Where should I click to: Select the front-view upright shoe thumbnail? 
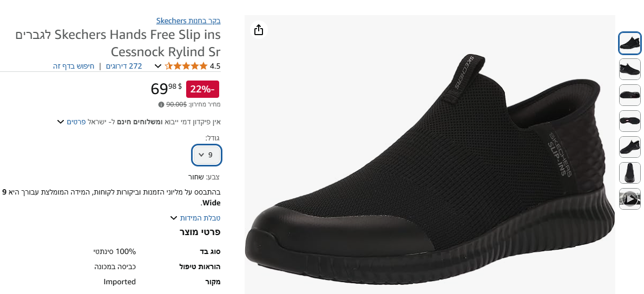click(630, 173)
